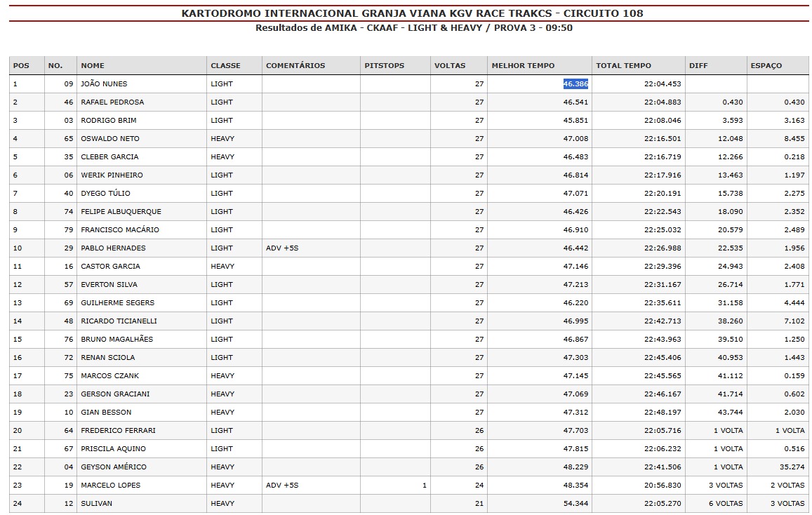The width and height of the screenshot is (812, 515).
Task: Click driver name FELIPE ALBUQUERQUE
Action: (121, 212)
